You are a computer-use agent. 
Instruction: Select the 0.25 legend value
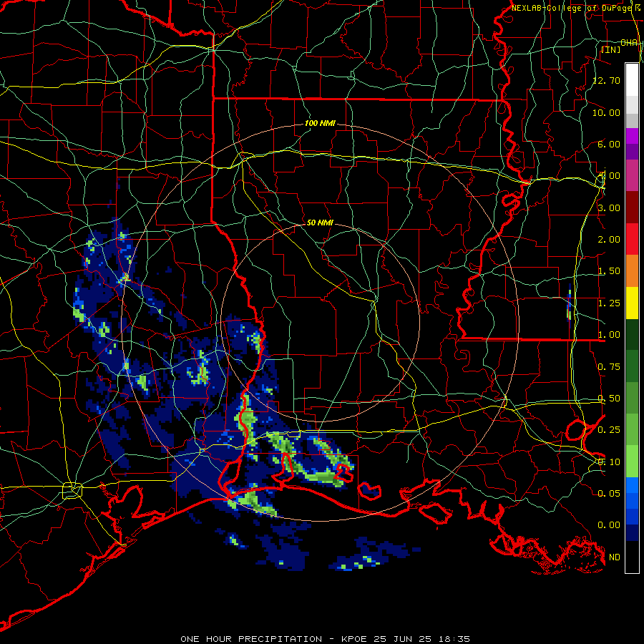tap(609, 430)
